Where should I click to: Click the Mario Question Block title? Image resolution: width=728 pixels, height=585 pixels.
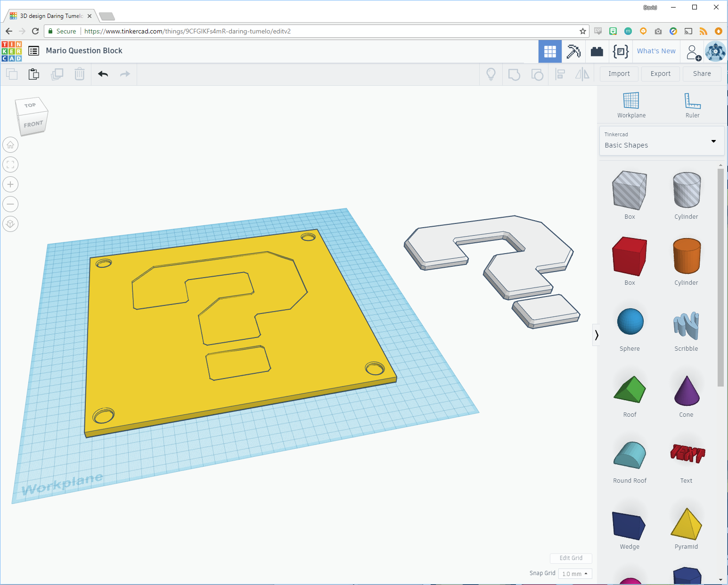click(x=84, y=51)
